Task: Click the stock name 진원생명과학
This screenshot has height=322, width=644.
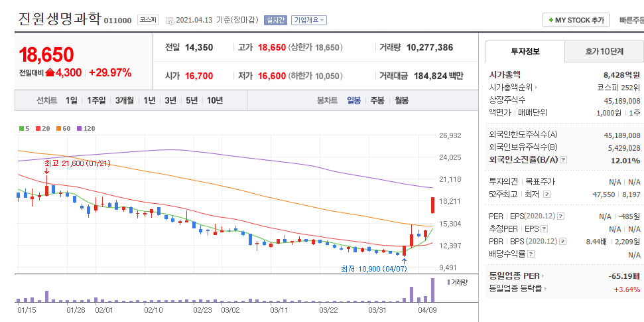Action: (x=59, y=19)
